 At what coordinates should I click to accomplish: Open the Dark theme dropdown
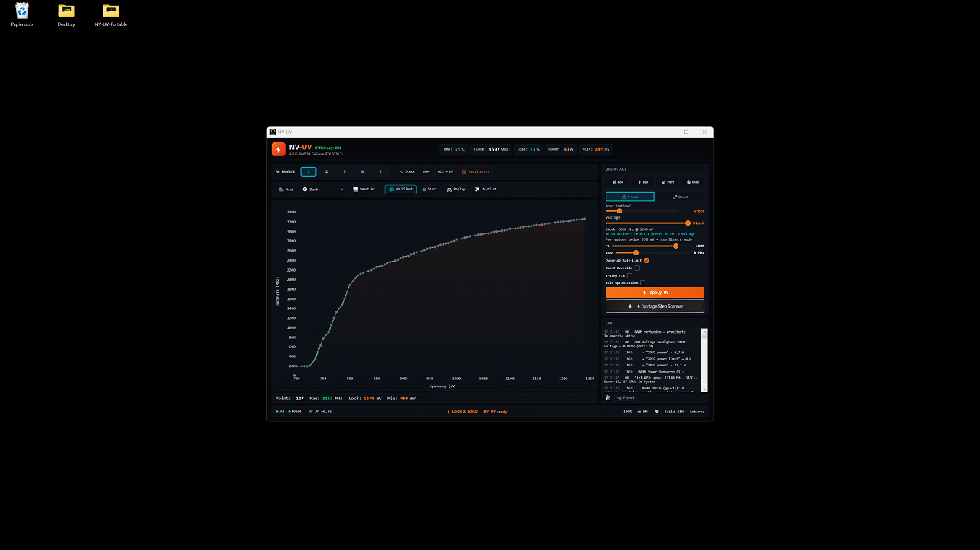click(323, 189)
